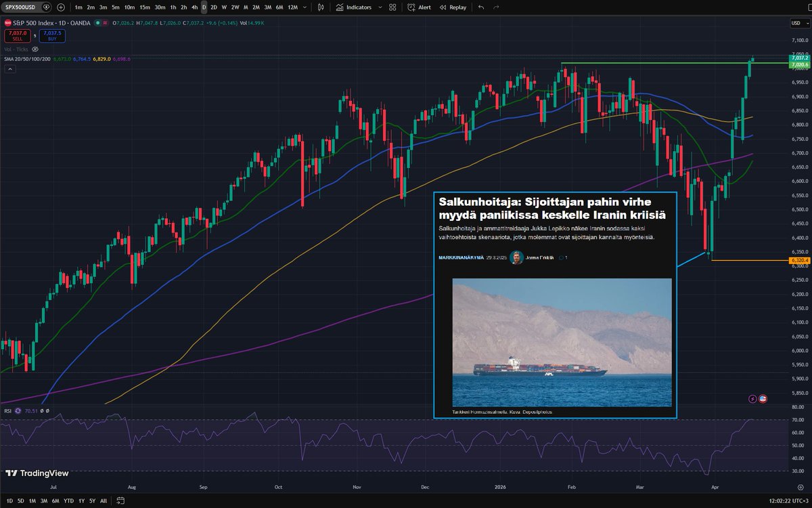Create an Alert
Viewport: 812px width, 508px height.
[x=419, y=7]
